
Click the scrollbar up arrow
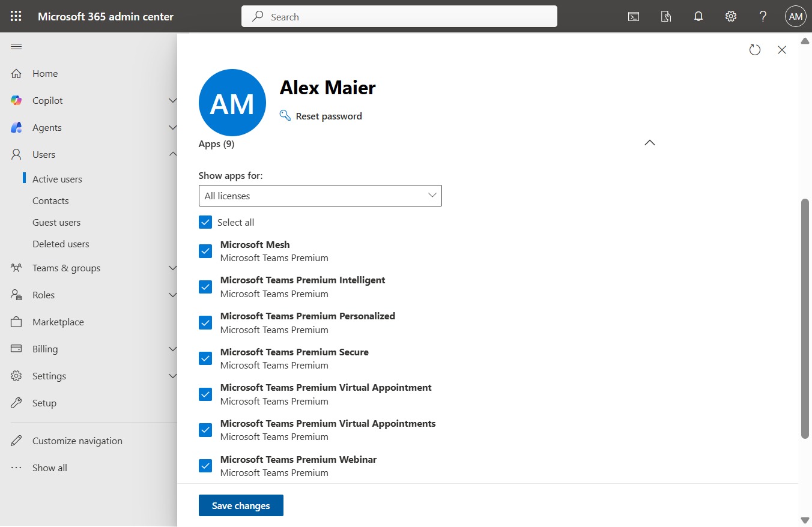(x=805, y=40)
